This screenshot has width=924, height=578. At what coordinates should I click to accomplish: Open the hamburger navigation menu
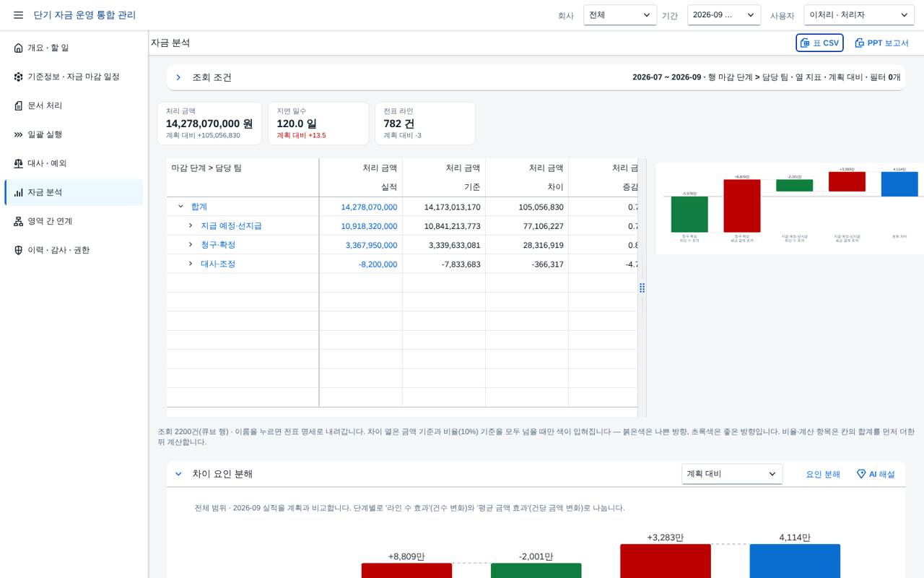[x=18, y=15]
